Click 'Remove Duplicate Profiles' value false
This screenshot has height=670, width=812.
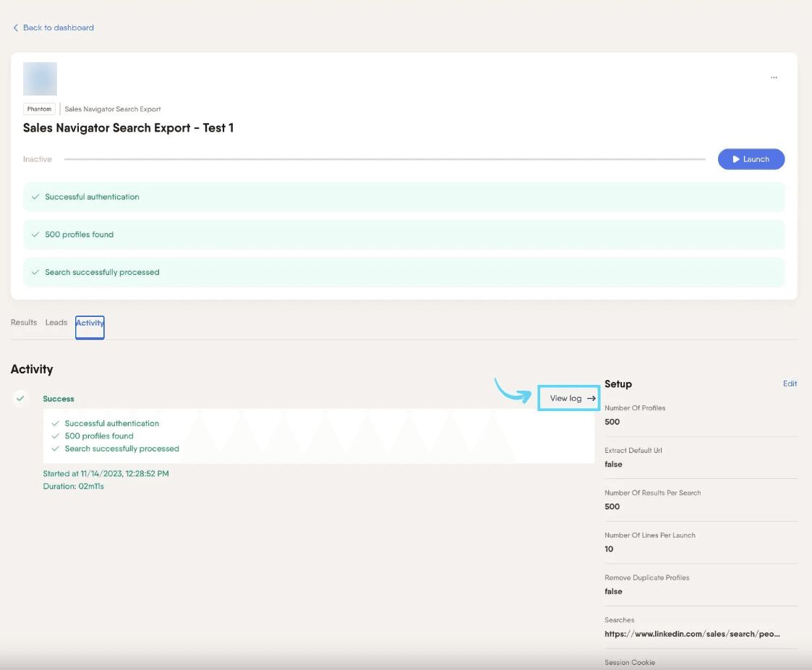[x=613, y=591]
